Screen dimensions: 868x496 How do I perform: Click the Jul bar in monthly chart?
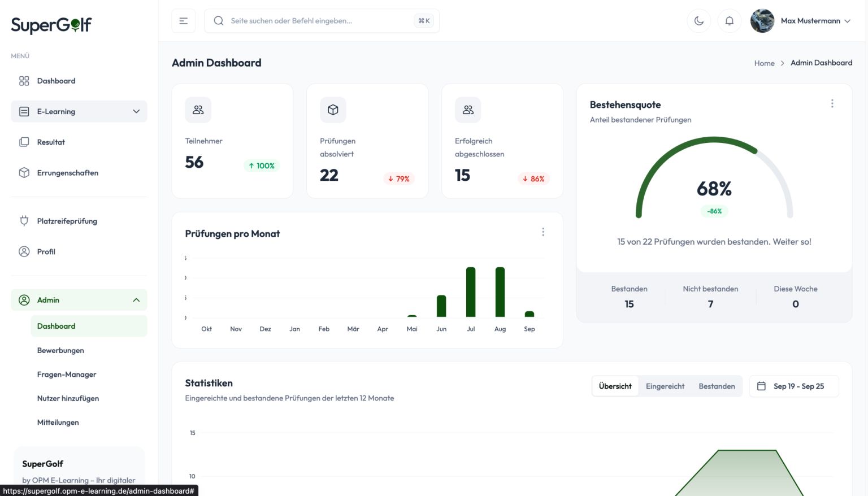471,292
